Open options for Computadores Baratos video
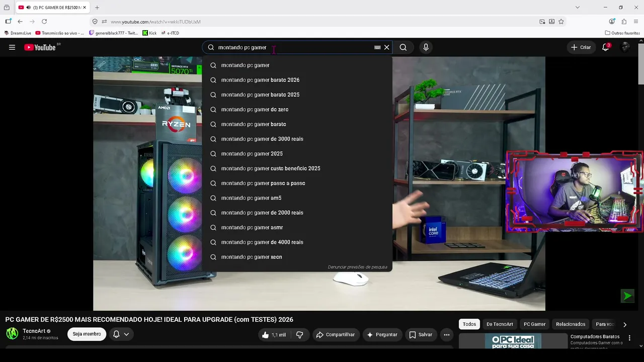644x362 pixels. pyautogui.click(x=629, y=338)
